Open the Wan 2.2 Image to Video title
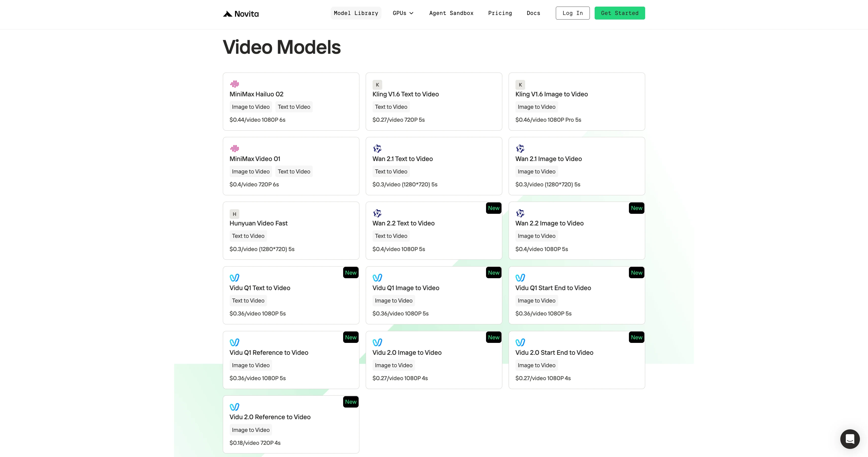Viewport: 868px width, 457px height. click(549, 223)
